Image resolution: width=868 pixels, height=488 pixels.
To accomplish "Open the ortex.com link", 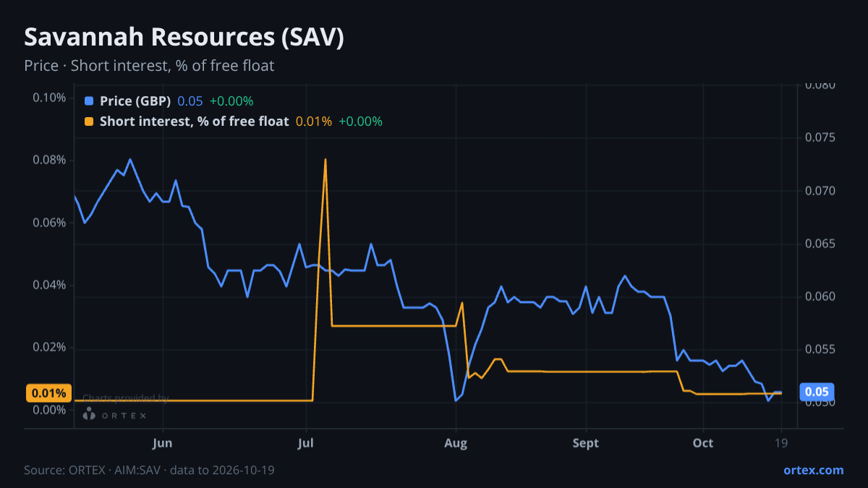I will pos(814,470).
